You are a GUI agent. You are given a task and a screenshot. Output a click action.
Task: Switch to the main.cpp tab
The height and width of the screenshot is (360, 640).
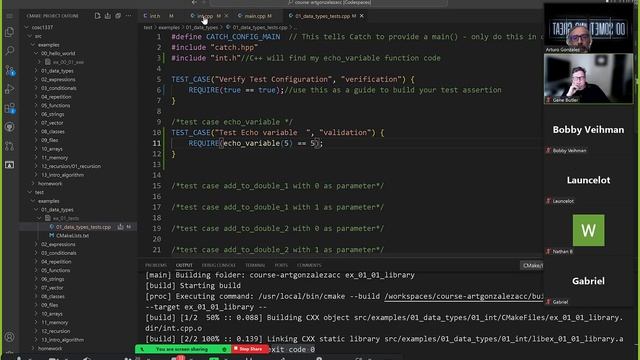click(258, 16)
